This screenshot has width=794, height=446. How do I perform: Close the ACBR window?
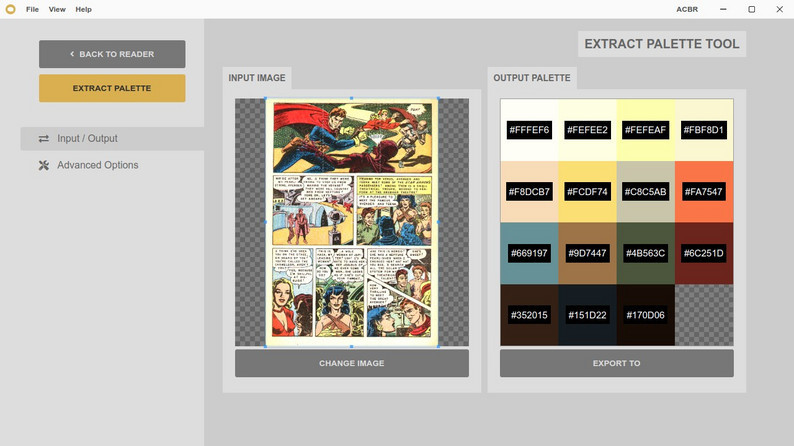[780, 9]
